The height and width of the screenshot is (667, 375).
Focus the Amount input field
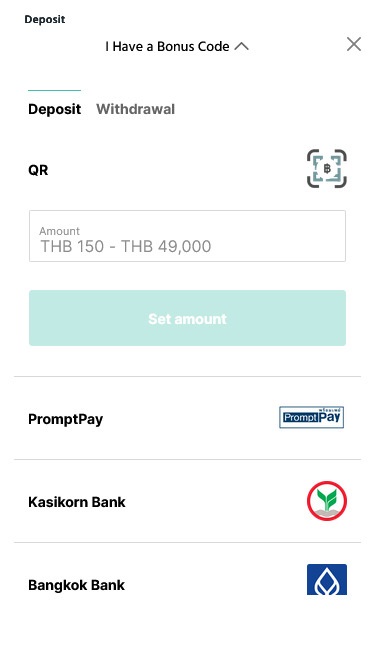click(187, 236)
